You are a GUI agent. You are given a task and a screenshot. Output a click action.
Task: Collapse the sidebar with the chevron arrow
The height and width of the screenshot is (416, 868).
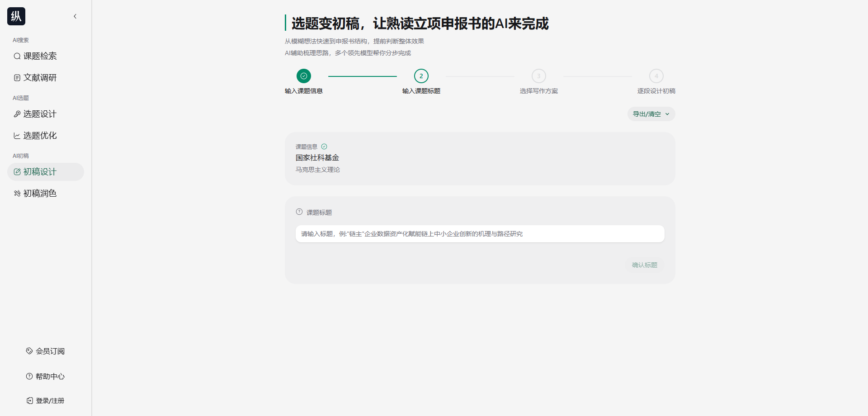pos(75,16)
